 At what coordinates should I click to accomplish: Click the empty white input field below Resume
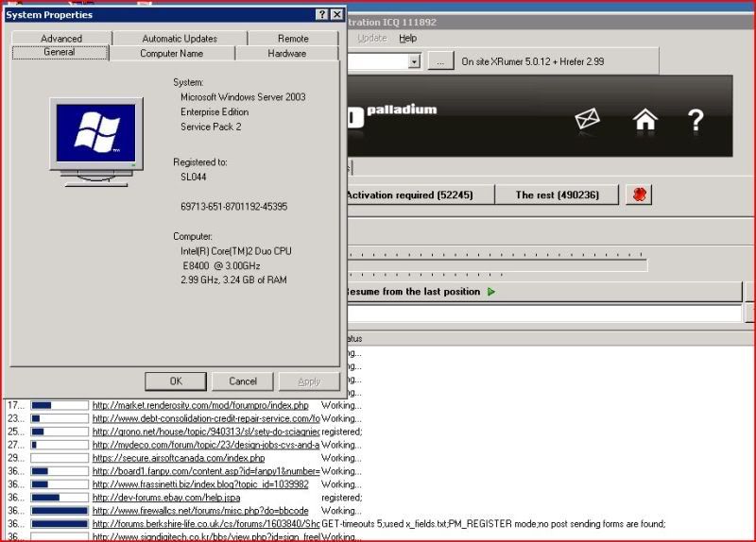click(544, 313)
